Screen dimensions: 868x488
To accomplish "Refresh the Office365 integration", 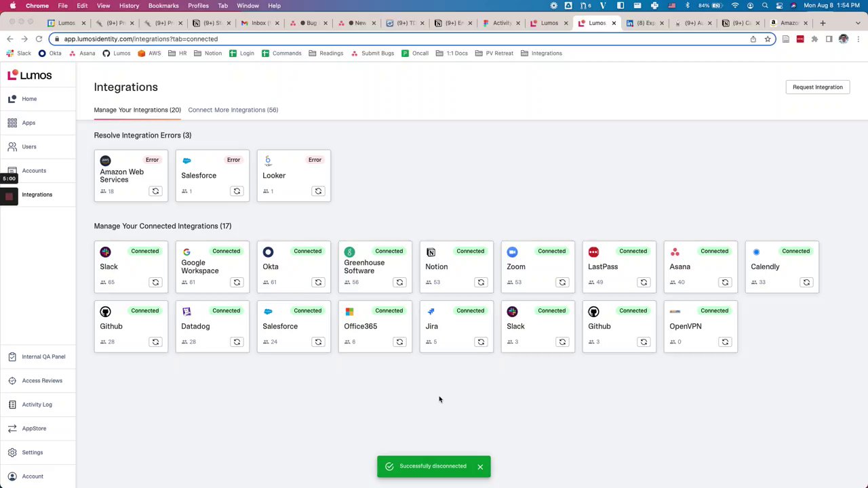I will tap(399, 342).
